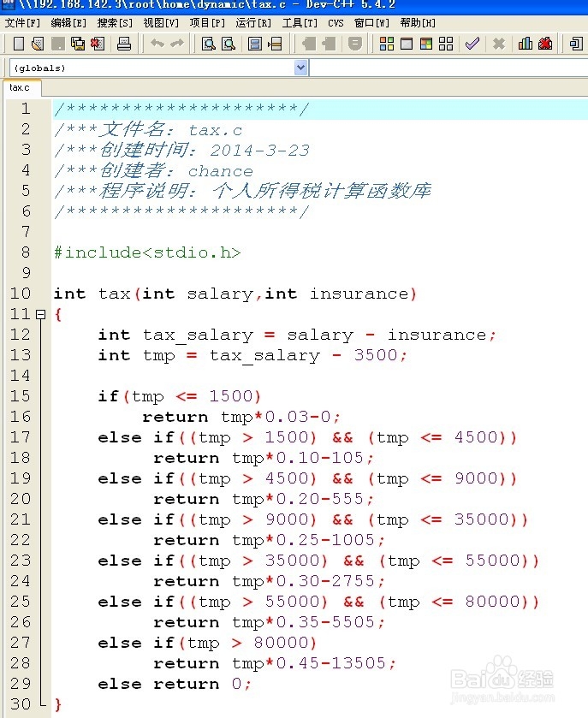Click gutter line number 30

[x=21, y=703]
